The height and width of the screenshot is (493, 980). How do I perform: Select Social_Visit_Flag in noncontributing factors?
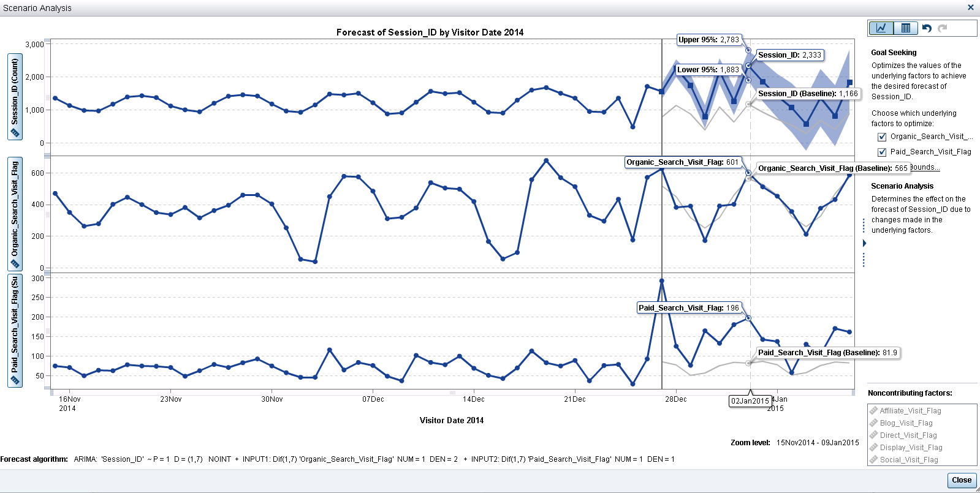(x=909, y=460)
